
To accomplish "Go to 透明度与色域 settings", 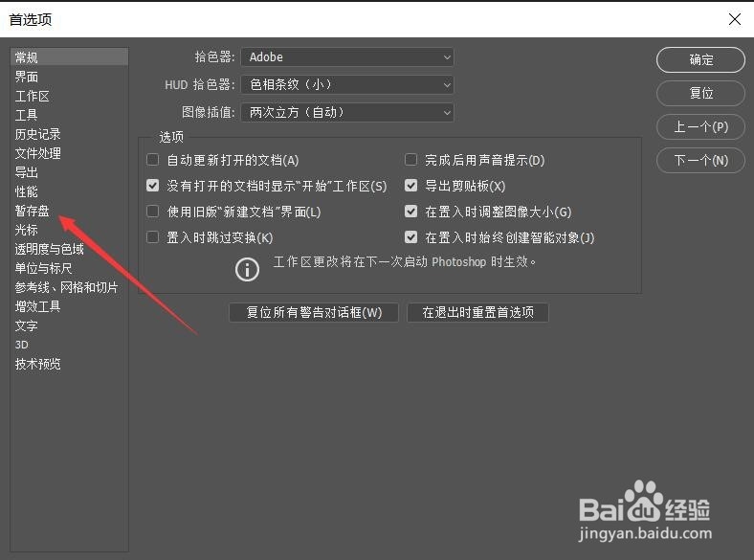I will (x=50, y=249).
